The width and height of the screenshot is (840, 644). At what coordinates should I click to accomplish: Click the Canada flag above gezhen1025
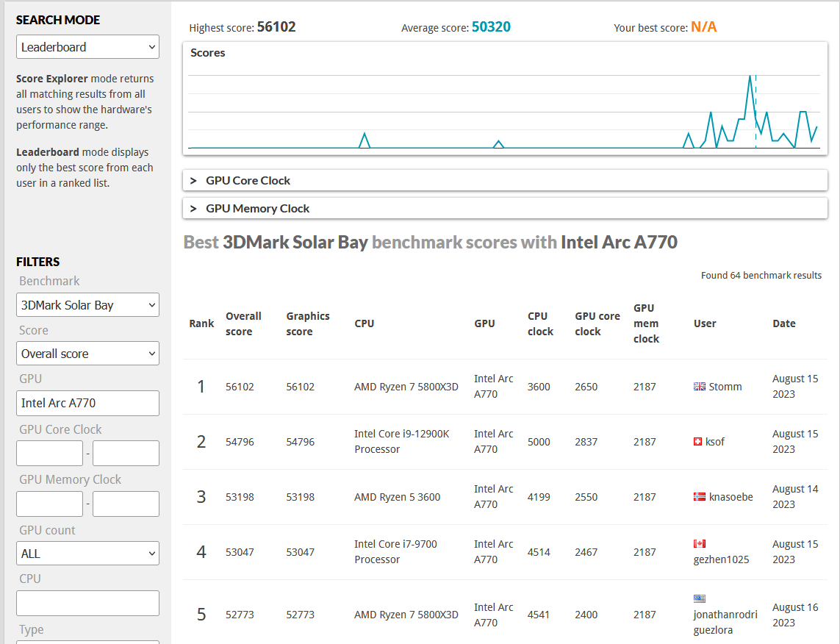click(x=699, y=544)
